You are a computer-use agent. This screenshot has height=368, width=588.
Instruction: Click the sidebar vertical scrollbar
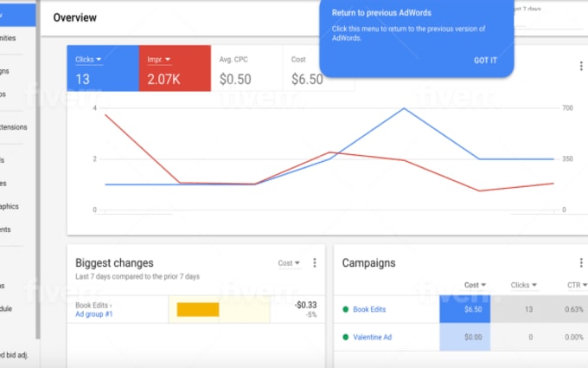tap(38, 169)
